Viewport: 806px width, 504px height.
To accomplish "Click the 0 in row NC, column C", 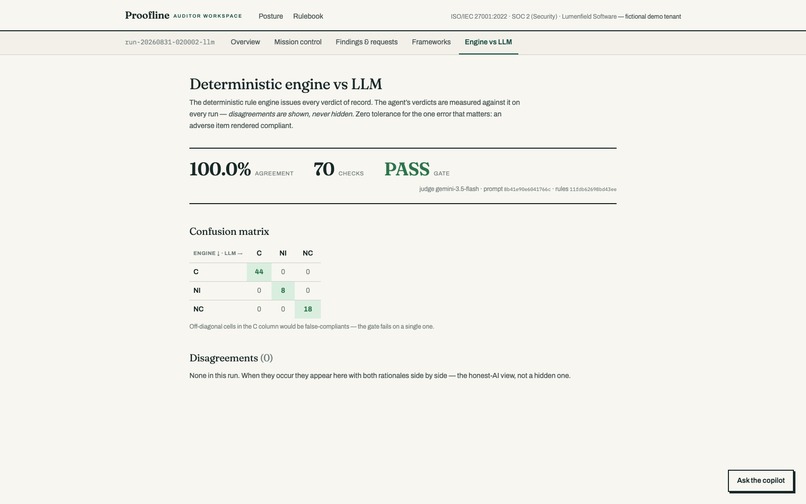I will [259, 309].
